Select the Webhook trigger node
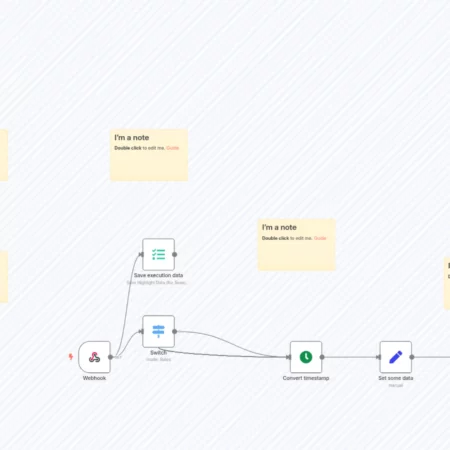 click(x=94, y=357)
